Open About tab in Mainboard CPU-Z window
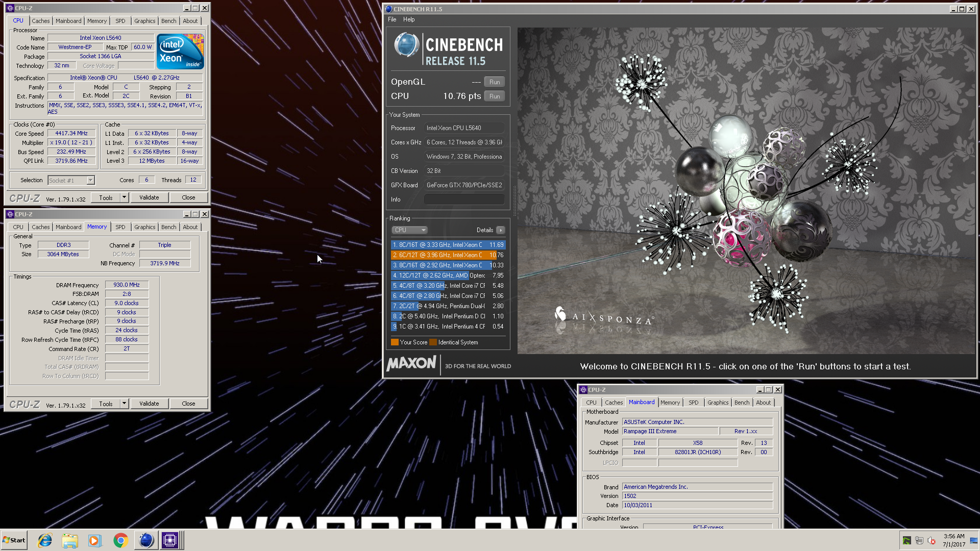 764,403
